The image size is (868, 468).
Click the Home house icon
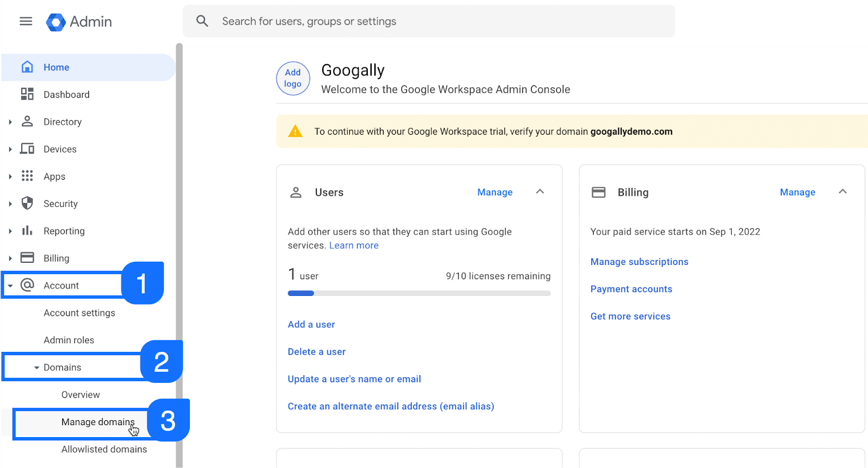(x=27, y=67)
